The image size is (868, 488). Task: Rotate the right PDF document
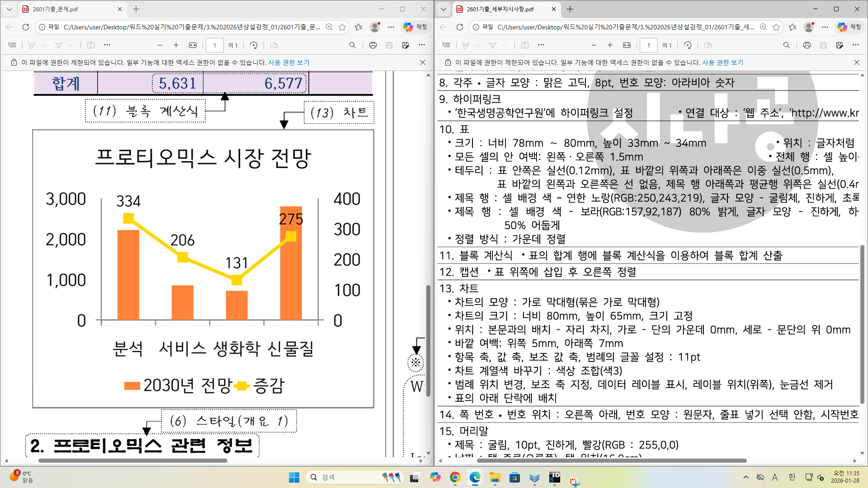pos(688,45)
